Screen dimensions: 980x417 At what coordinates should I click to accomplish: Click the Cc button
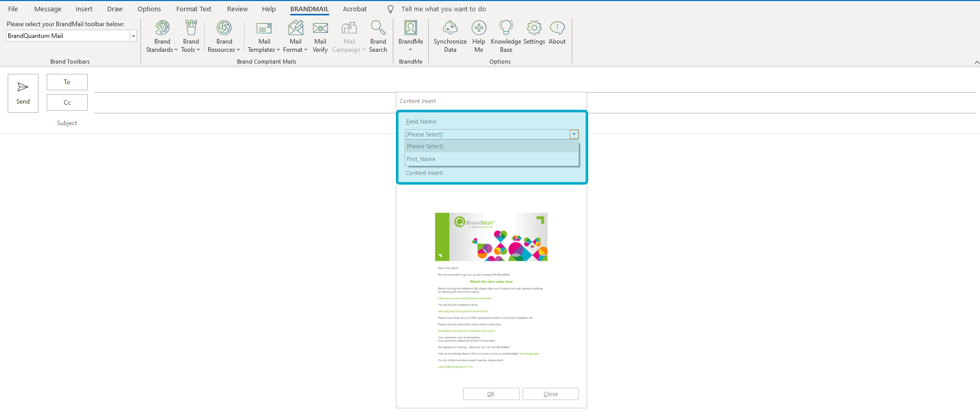[67, 103]
